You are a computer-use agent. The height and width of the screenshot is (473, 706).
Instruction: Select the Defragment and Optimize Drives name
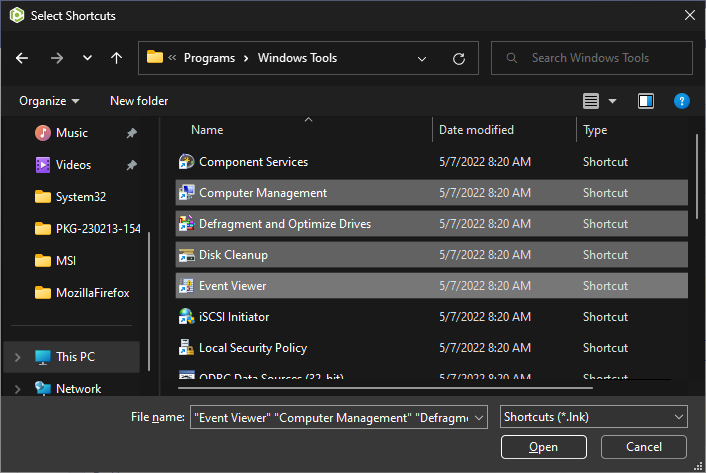285,224
